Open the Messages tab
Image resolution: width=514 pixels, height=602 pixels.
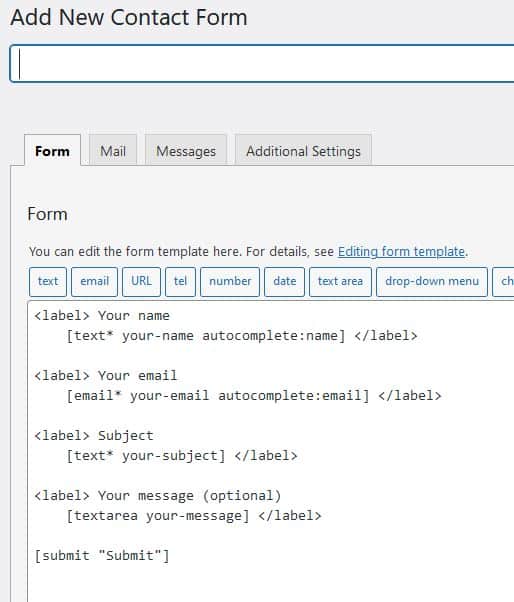186,151
